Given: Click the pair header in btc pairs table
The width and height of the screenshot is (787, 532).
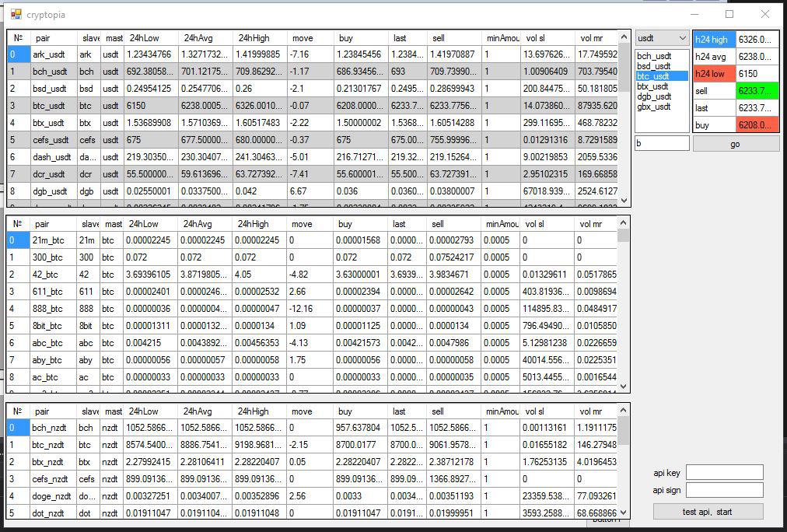Looking at the screenshot, I should pos(53,224).
